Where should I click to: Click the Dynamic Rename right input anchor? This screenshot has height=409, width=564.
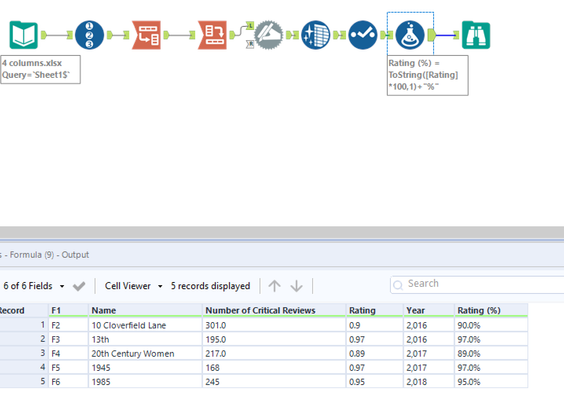tap(250, 45)
